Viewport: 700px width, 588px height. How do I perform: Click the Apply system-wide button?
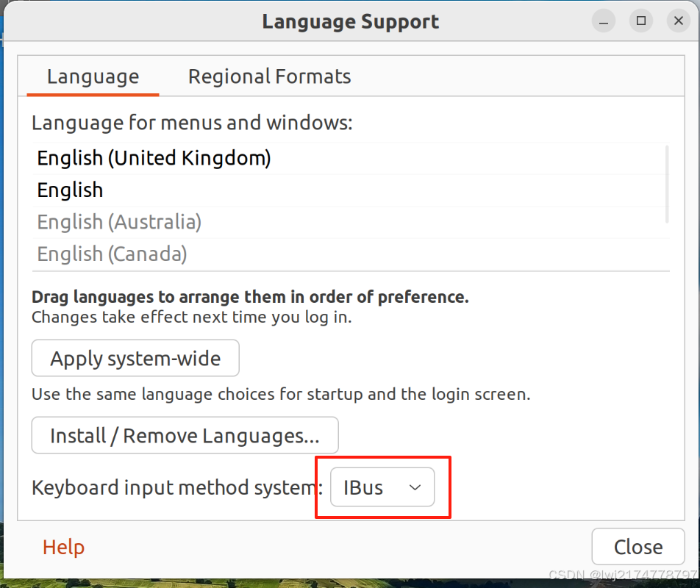point(135,358)
